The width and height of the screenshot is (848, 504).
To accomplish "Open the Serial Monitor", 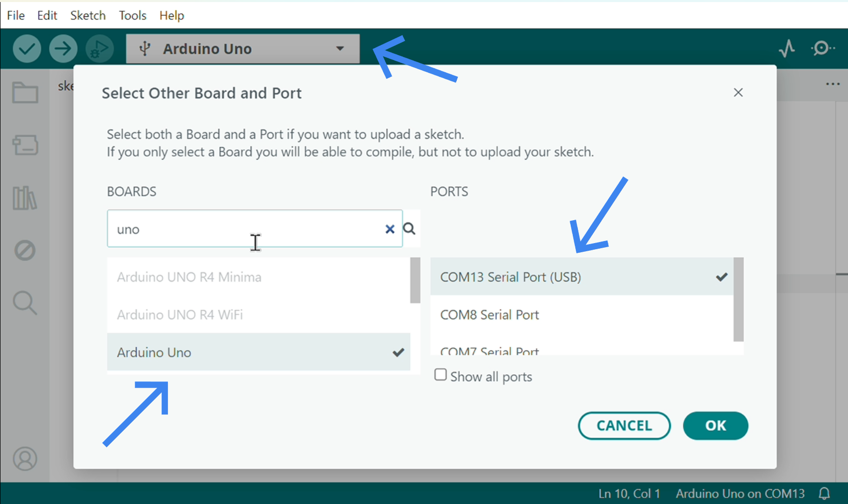I will coord(822,48).
